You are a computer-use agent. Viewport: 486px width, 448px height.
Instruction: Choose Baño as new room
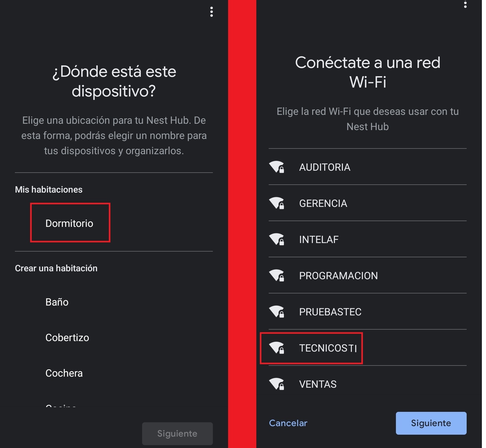pyautogui.click(x=57, y=302)
